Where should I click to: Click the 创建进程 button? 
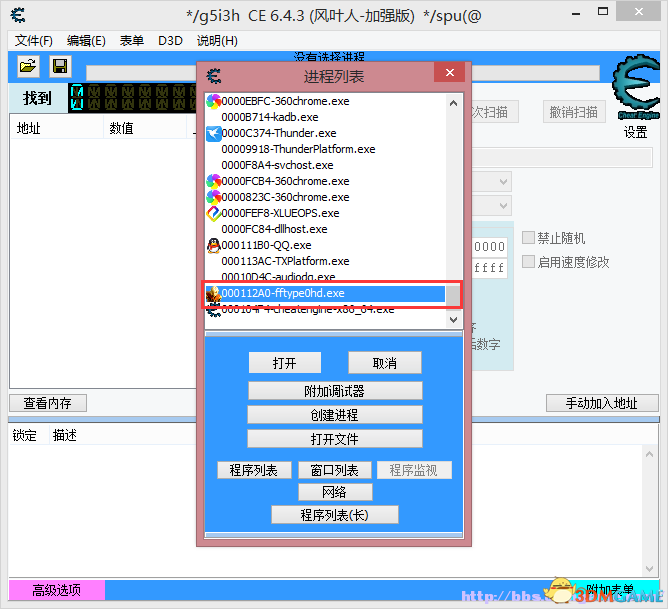pos(335,415)
